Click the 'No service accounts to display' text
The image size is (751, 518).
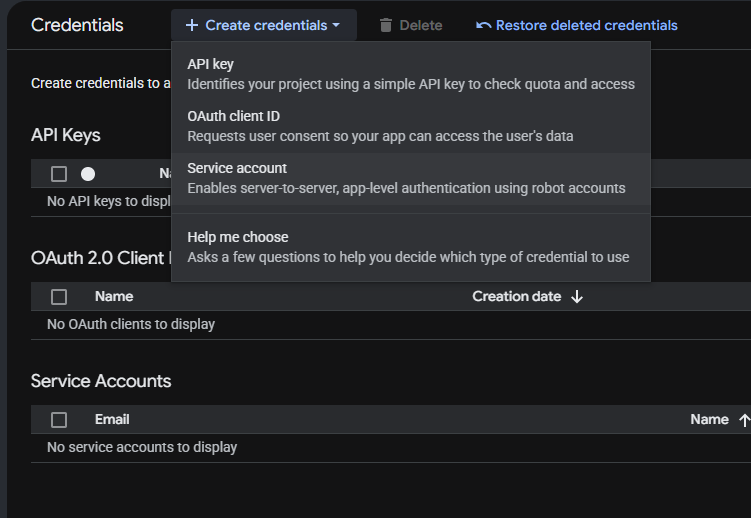(x=142, y=447)
